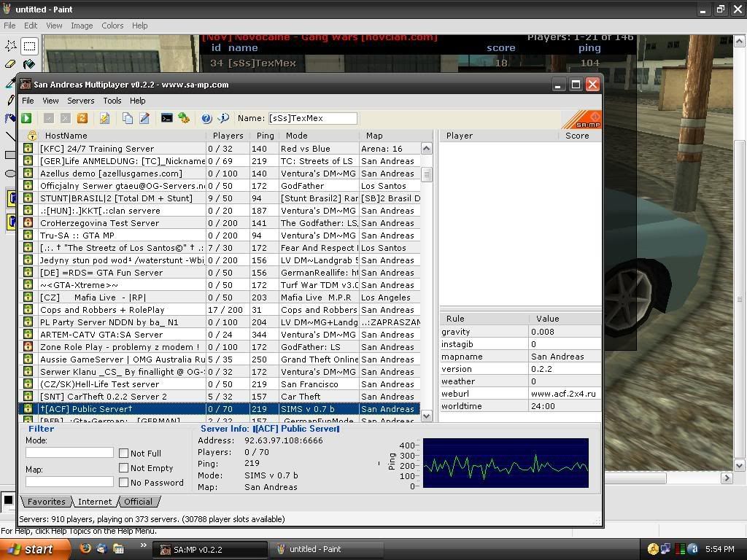Select the †[ACF] Public Server† row
The image size is (747, 560).
pyautogui.click(x=219, y=408)
